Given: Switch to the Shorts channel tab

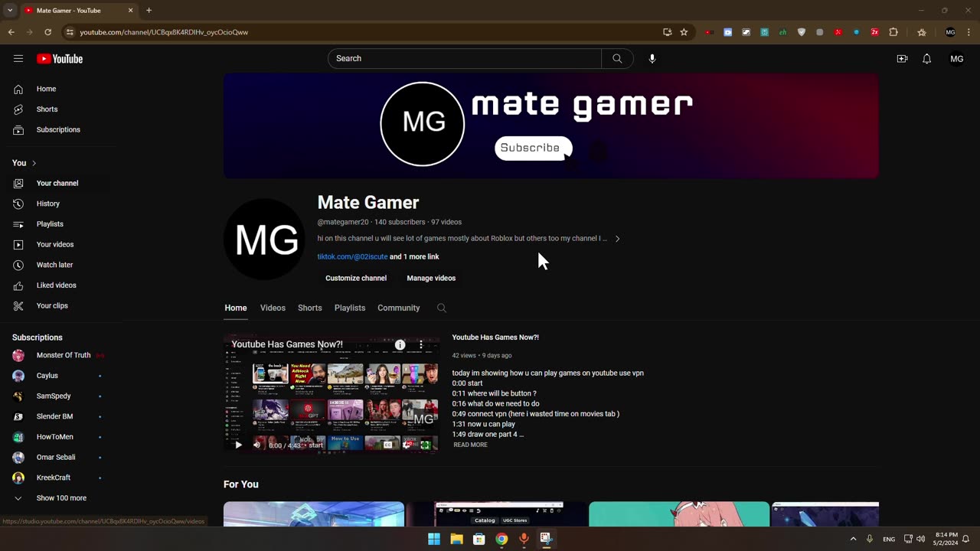Looking at the screenshot, I should click(309, 308).
